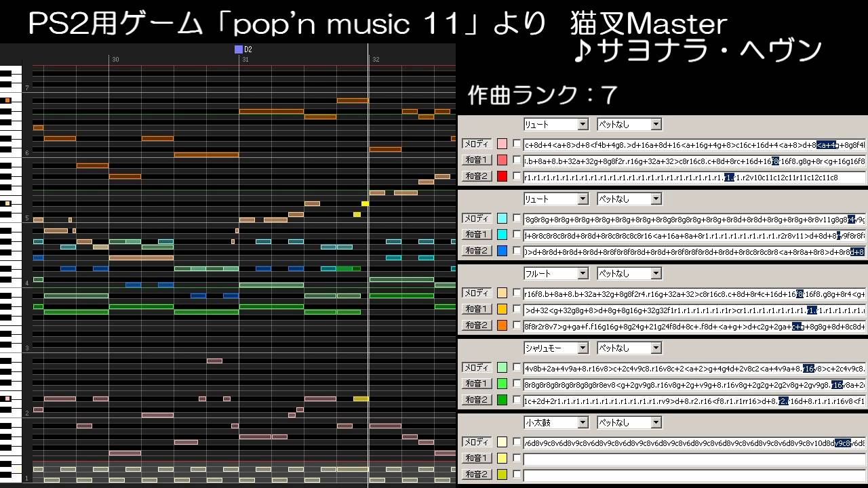Viewport: 868px width, 488px height.
Task: Click the pink swatch of the first メロディ track
Action: pyautogui.click(x=502, y=144)
